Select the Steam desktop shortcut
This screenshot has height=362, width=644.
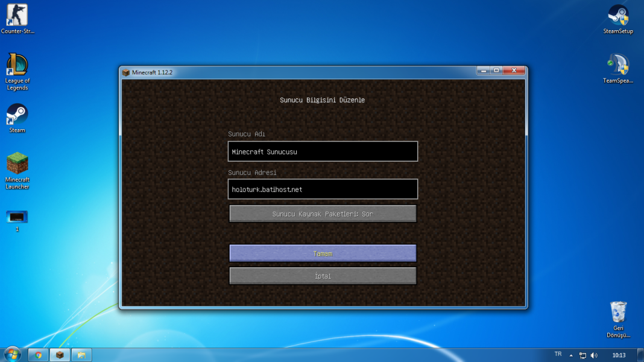tap(17, 118)
